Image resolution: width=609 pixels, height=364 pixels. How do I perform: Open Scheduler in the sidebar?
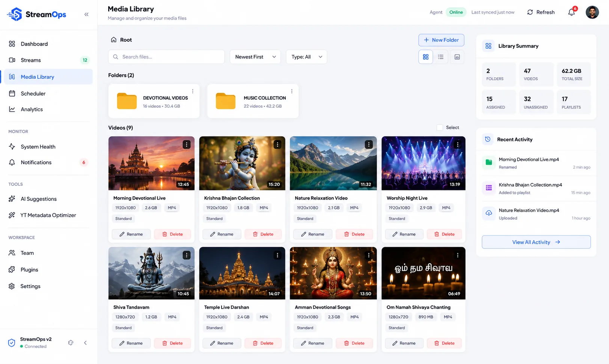(48, 93)
